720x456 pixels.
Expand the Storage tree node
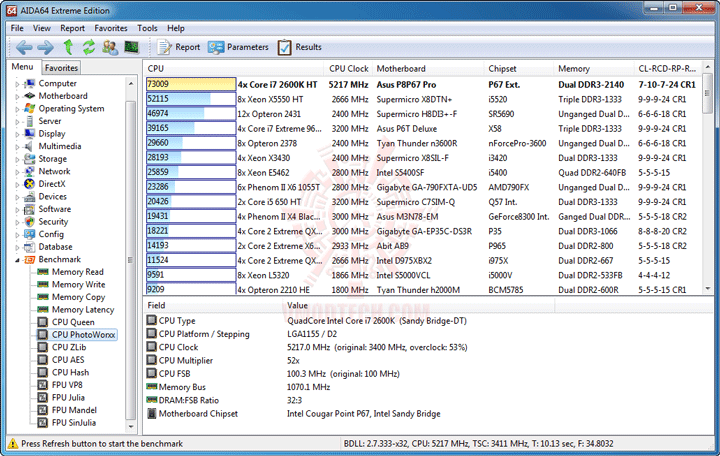click(x=17, y=159)
